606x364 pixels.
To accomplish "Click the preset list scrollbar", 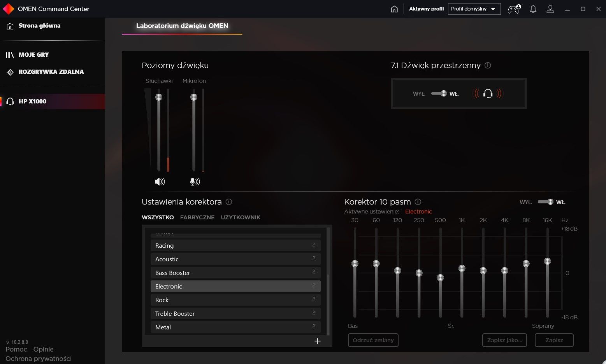I will 328,304.
